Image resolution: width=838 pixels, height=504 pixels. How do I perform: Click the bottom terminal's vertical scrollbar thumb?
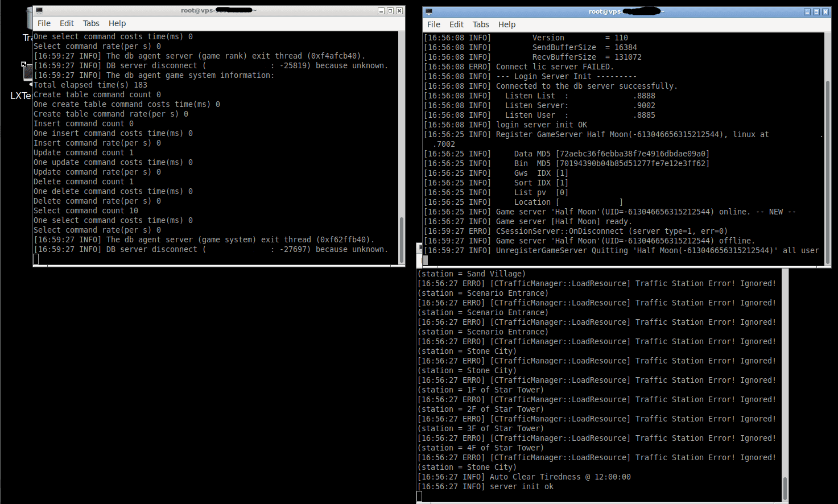pos(785,488)
